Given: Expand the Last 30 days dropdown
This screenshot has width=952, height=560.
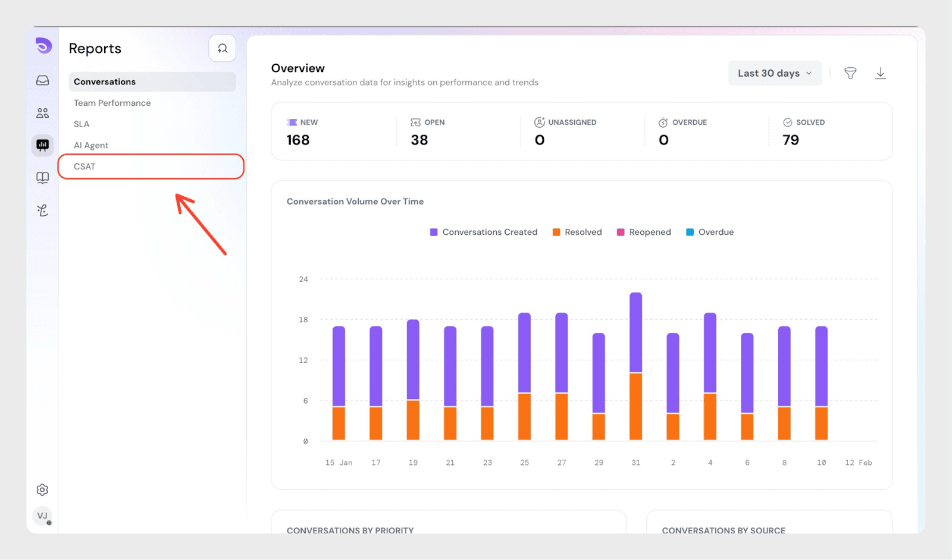Looking at the screenshot, I should pos(775,73).
